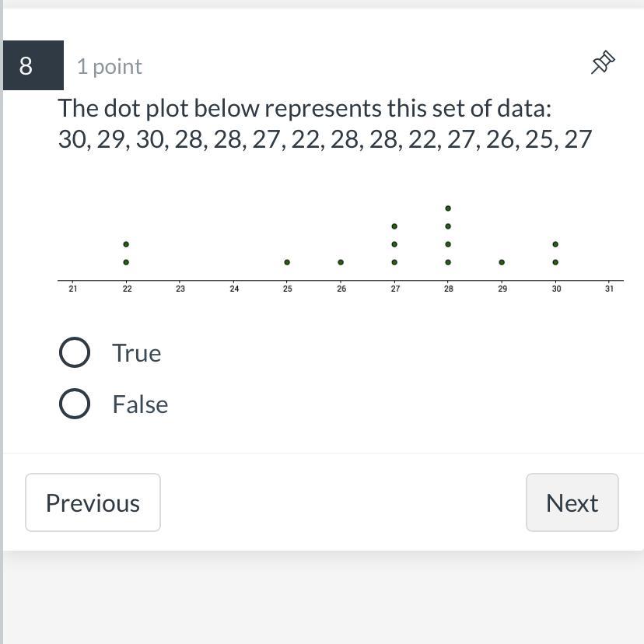The image size is (644, 644).
Task: Click the single dot above 29
Action: [502, 262]
